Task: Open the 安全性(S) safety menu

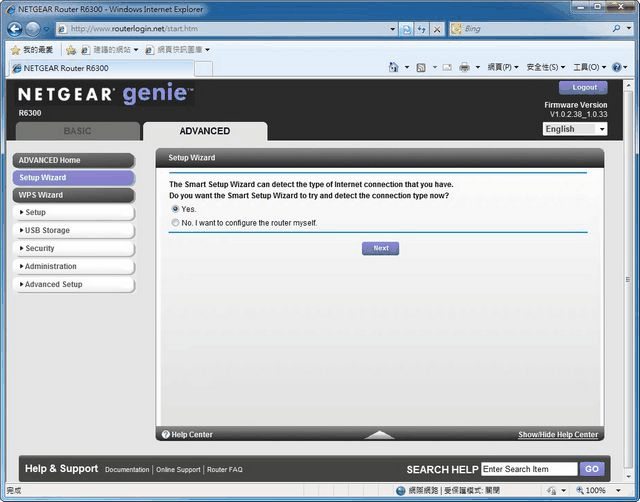Action: pos(546,67)
